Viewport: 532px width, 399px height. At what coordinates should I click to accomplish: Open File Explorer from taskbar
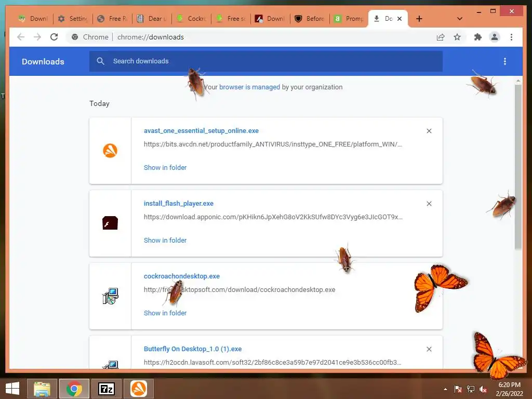42,389
